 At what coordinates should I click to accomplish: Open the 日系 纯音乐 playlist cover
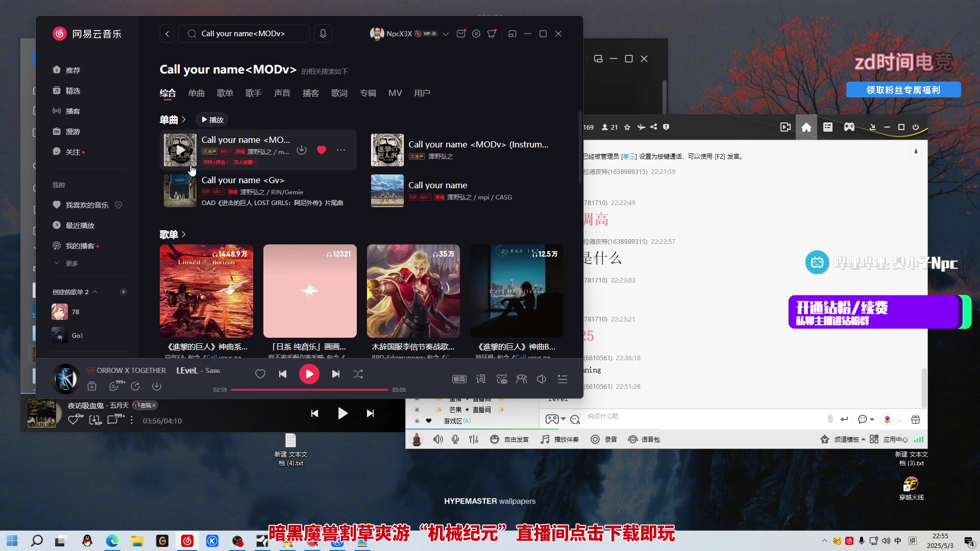310,291
